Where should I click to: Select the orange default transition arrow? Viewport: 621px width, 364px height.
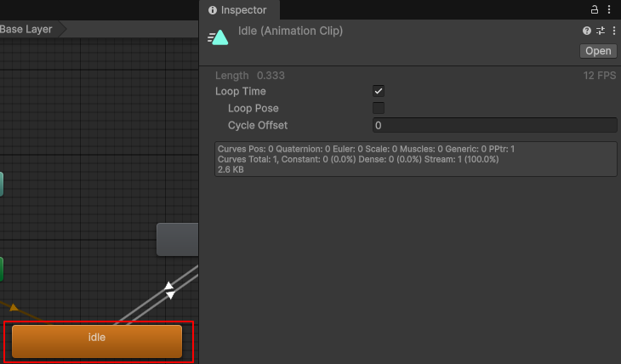point(13,306)
